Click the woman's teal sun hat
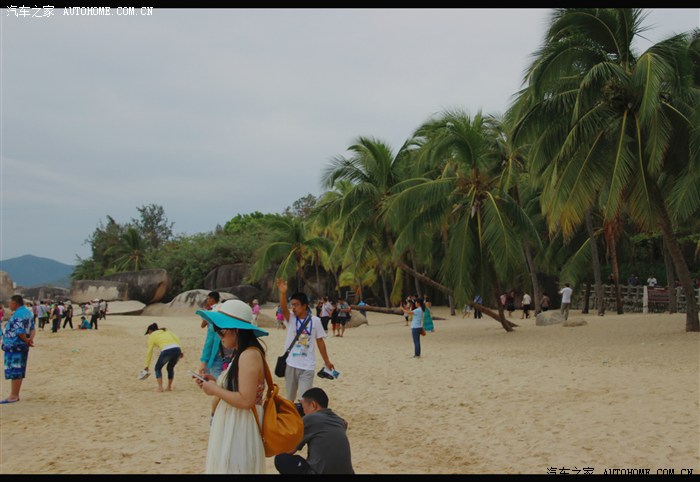 click(232, 317)
